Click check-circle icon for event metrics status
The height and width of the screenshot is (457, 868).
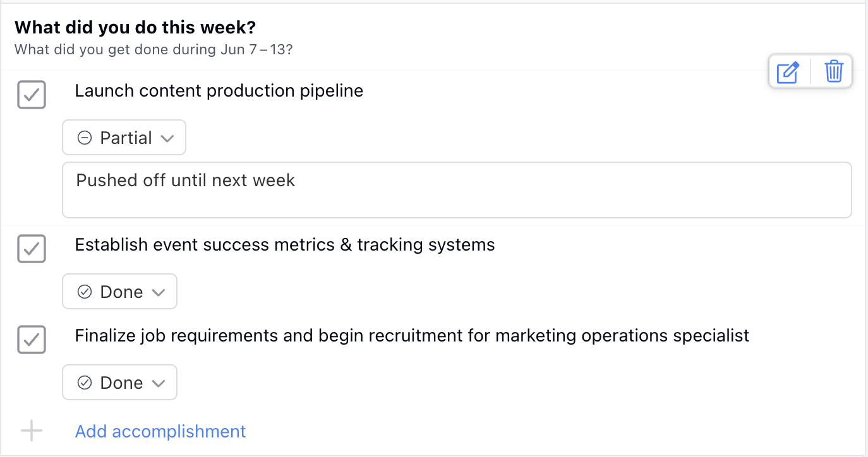point(84,292)
